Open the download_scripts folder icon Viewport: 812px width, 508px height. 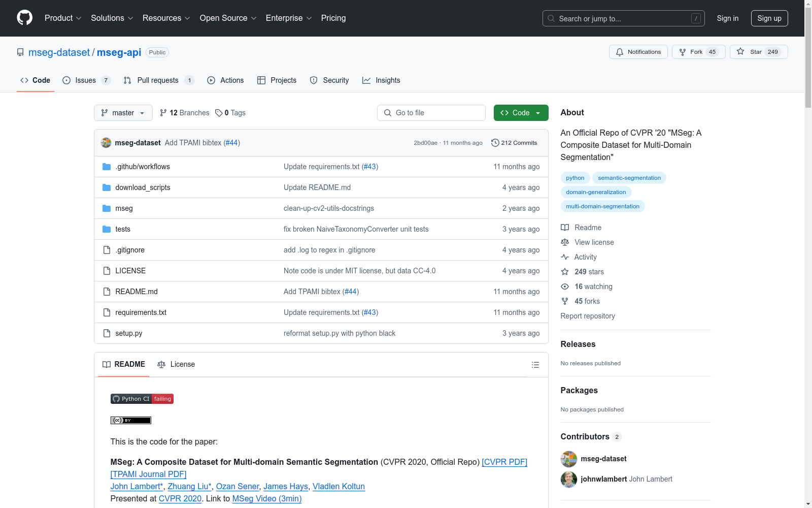point(107,187)
